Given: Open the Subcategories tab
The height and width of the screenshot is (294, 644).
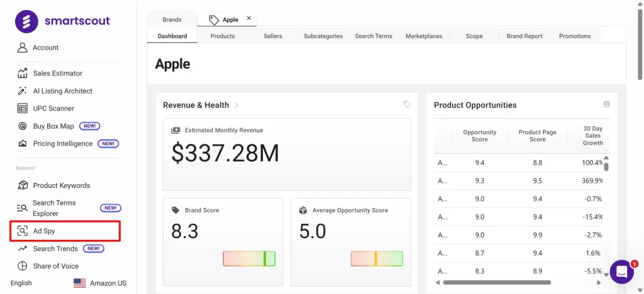Looking at the screenshot, I should (323, 36).
